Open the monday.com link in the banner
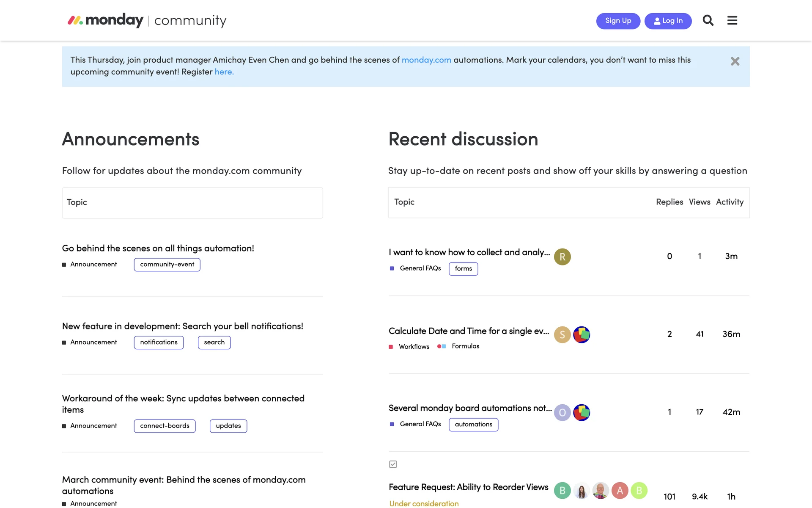This screenshot has width=812, height=508. tap(426, 60)
